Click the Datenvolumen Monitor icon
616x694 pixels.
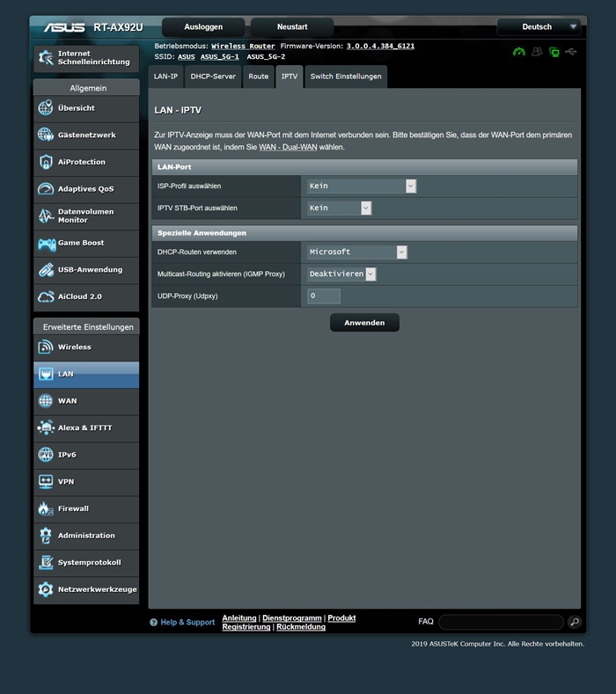click(46, 216)
